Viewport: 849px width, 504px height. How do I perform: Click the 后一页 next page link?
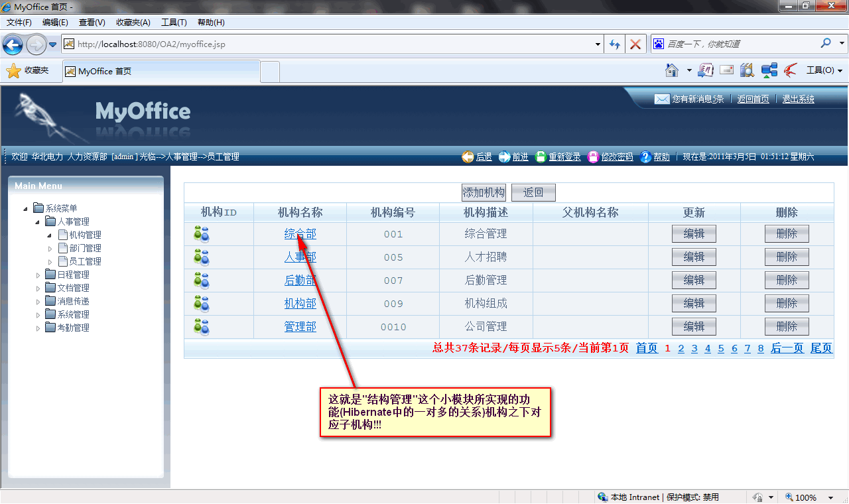(x=787, y=348)
